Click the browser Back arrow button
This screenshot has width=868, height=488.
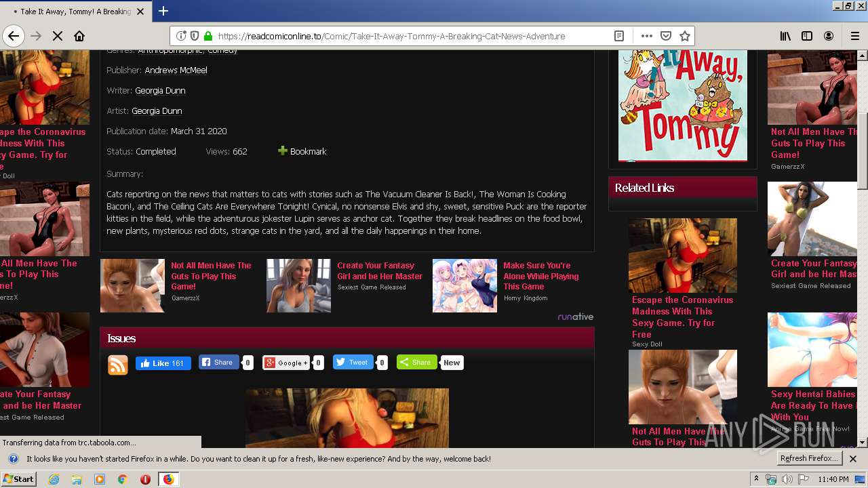(13, 36)
